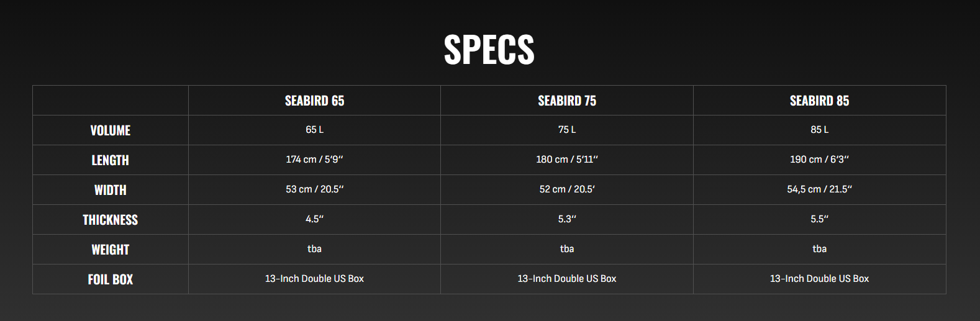
Task: Click the SPECS heading
Action: point(489,49)
